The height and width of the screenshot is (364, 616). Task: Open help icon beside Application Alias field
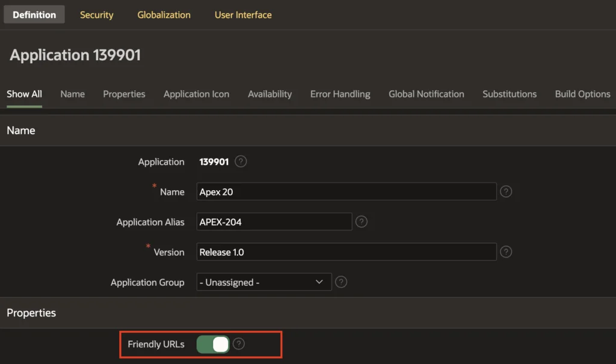[x=361, y=221]
